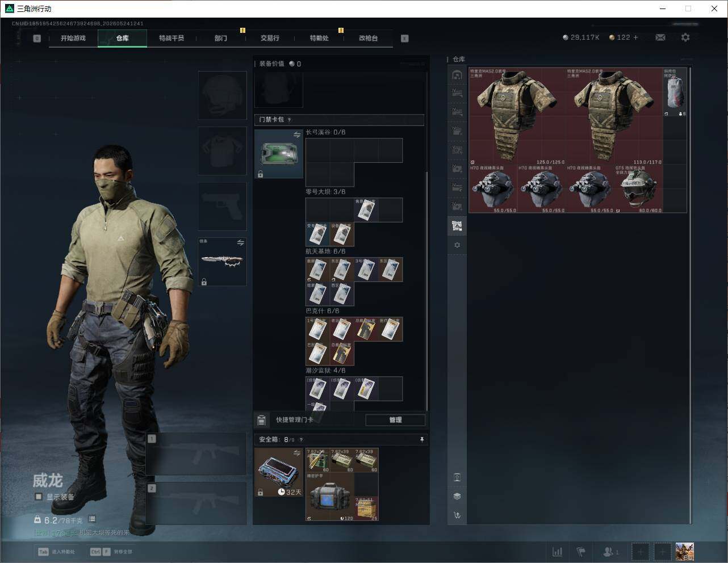
Task: Pin the 安全箱 panel with pushpin icon
Action: (x=421, y=439)
